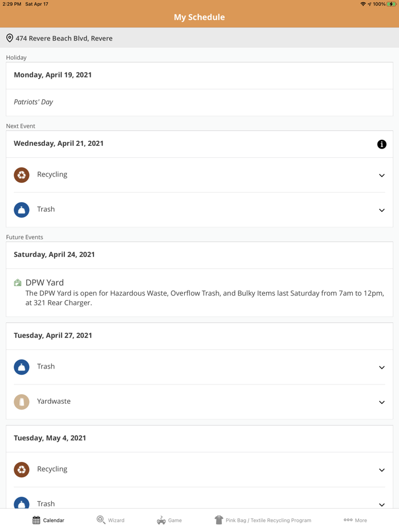This screenshot has width=399, height=532.
Task: Open the More tab
Action: coord(355,520)
